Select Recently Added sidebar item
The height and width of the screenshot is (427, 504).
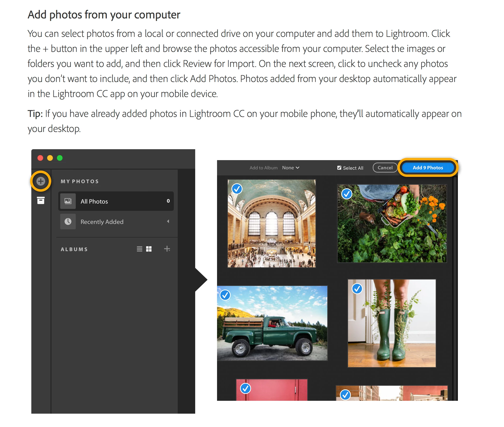[102, 222]
